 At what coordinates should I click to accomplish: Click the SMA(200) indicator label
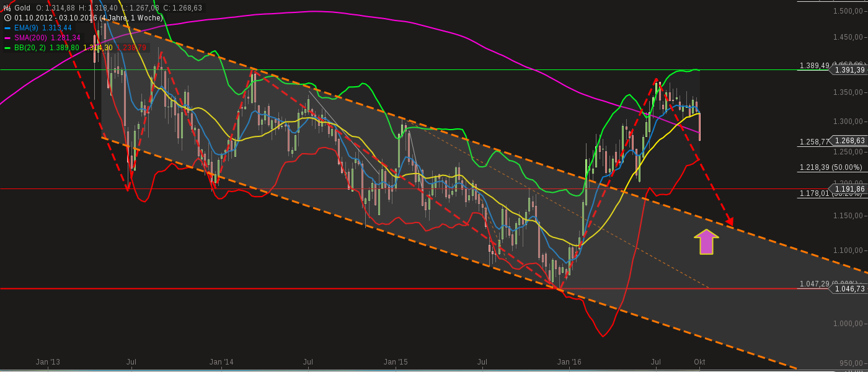[x=31, y=38]
